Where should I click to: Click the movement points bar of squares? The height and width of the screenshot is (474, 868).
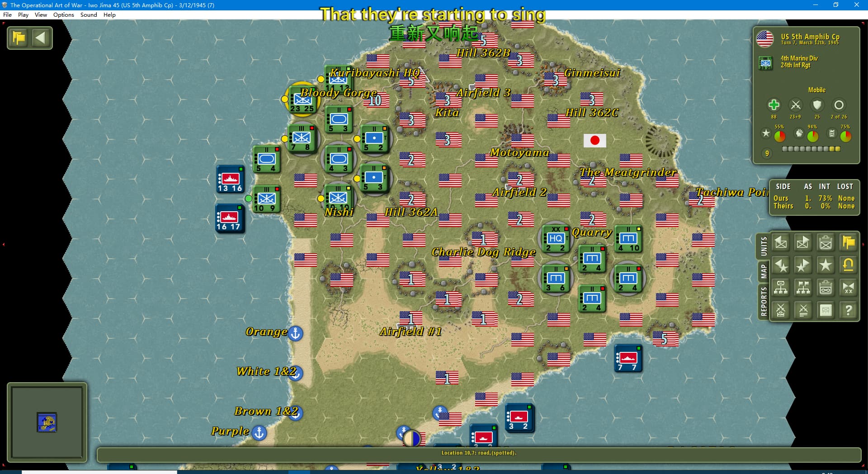pos(811,149)
